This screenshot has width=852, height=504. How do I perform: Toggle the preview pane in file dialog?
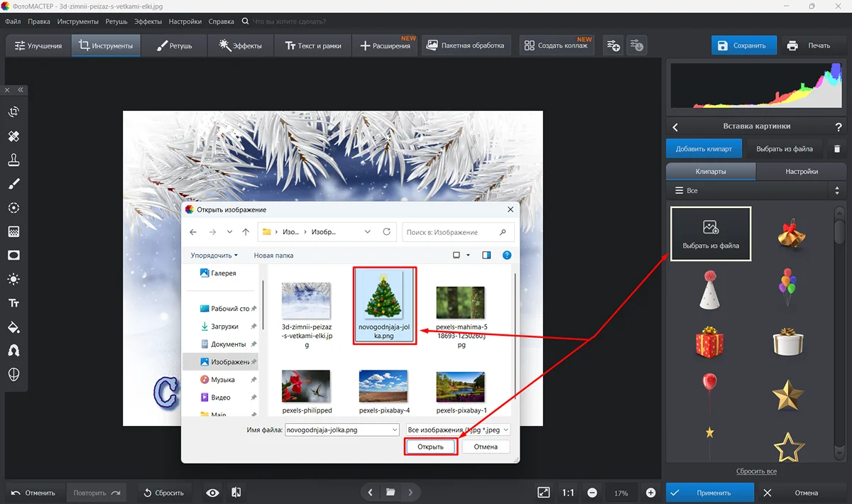[x=486, y=255]
